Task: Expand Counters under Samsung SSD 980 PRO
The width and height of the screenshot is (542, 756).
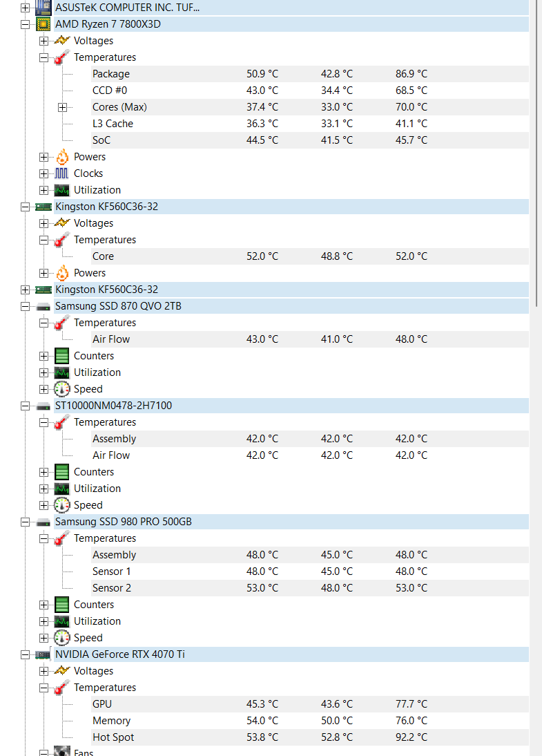Action: coord(43,605)
